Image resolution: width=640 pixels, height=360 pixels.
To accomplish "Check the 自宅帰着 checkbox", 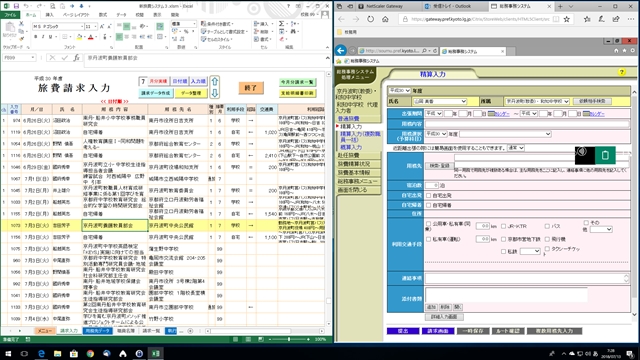I will (428, 205).
